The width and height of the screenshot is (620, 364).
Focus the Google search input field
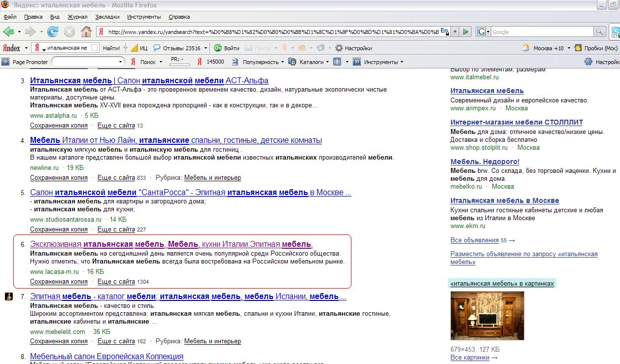pyautogui.click(x=542, y=32)
